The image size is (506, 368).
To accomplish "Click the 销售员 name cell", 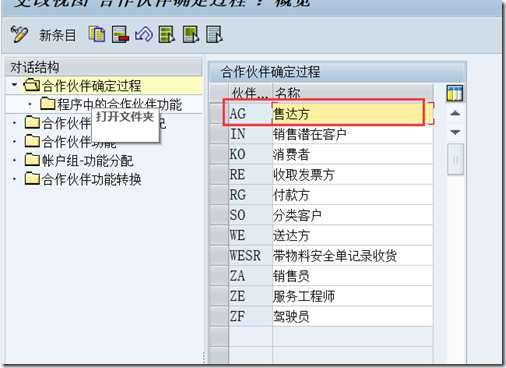I will pyautogui.click(x=352, y=276).
